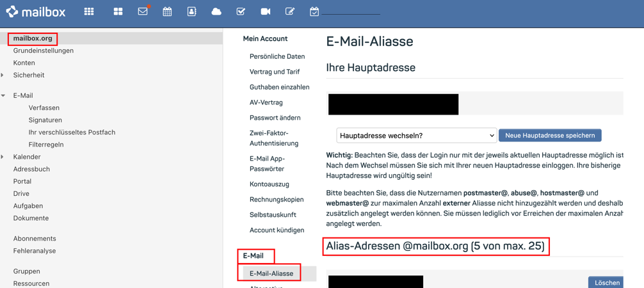Collapse the E-Mail settings tree node
The height and width of the screenshot is (288, 644).
point(3,95)
